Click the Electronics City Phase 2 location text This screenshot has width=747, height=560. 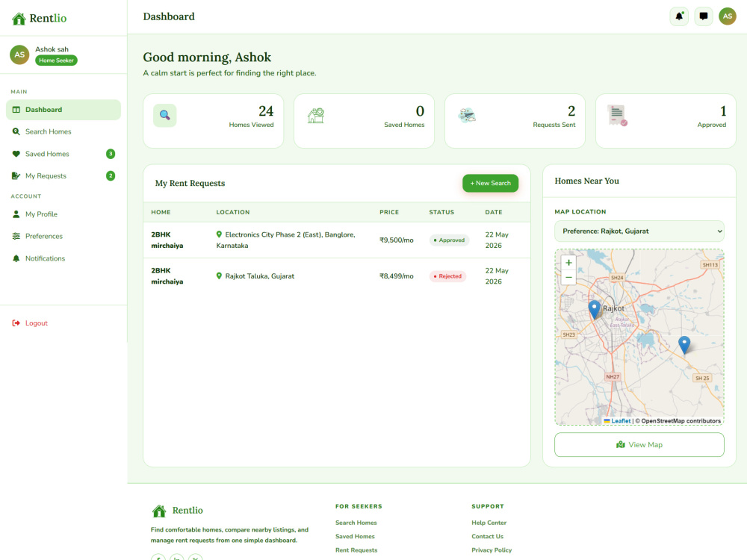point(286,240)
